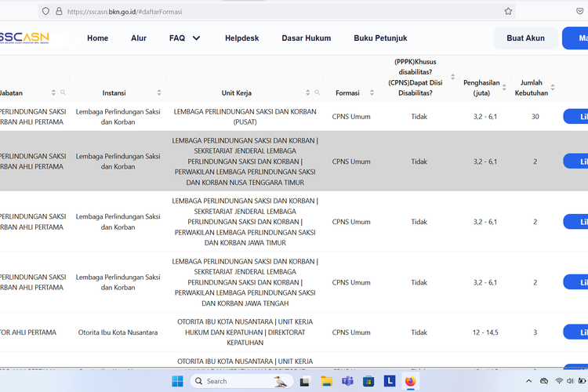Screen dimensions: 588x392
Task: Bookmark this page with star icon
Action: [508, 12]
